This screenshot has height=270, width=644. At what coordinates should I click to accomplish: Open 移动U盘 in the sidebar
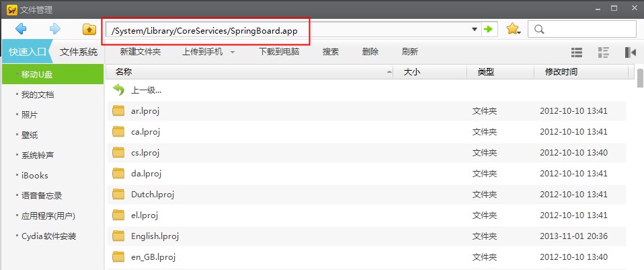tap(52, 75)
